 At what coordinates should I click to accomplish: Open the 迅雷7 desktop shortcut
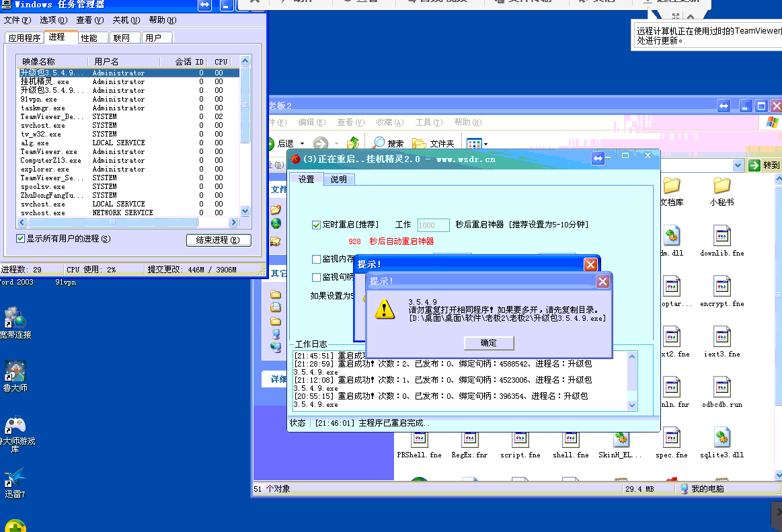click(15, 478)
